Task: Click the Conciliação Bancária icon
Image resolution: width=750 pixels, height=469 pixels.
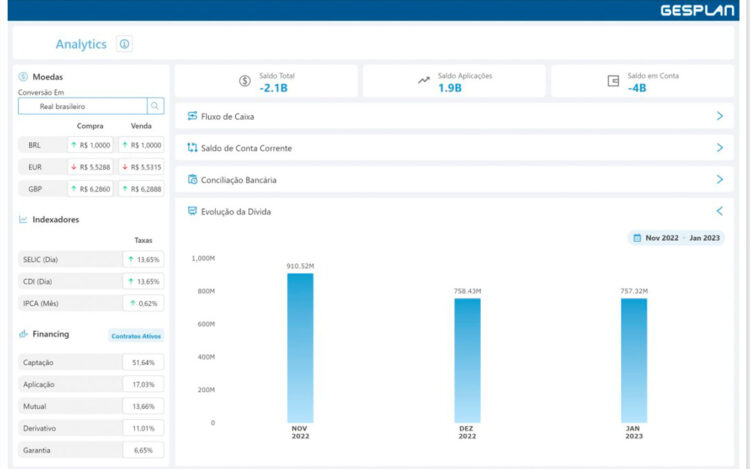Action: (192, 180)
